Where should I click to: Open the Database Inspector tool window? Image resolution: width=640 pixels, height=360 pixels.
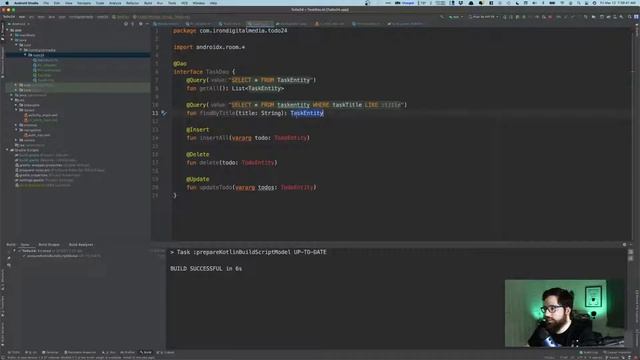click(x=80, y=352)
